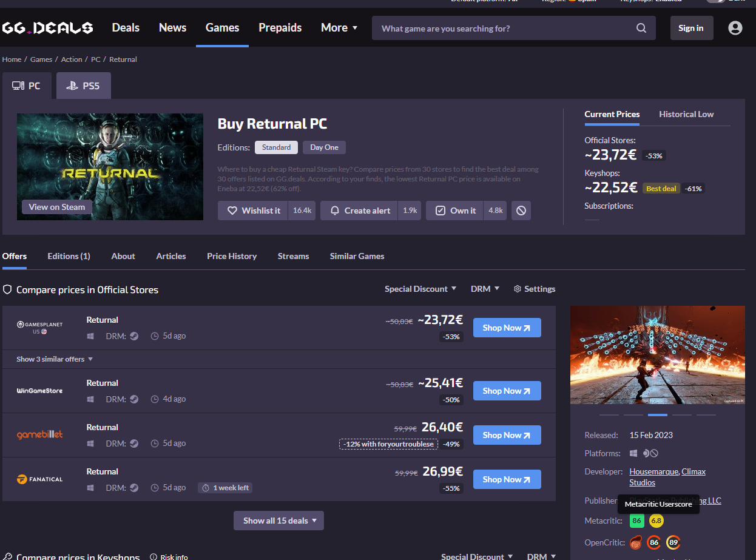This screenshot has width=756, height=560.
Task: Expand Show 3 similar offers
Action: [55, 359]
